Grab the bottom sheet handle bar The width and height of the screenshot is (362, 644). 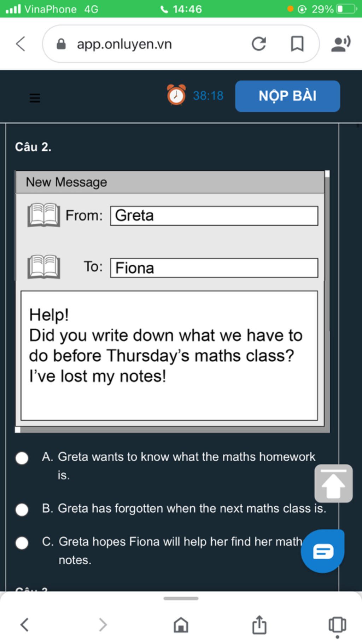181,598
